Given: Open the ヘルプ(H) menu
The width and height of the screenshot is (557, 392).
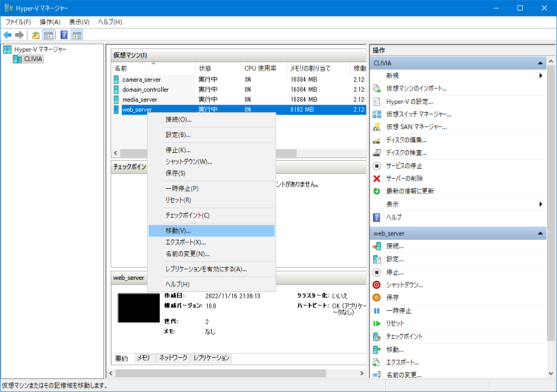Looking at the screenshot, I should [110, 22].
